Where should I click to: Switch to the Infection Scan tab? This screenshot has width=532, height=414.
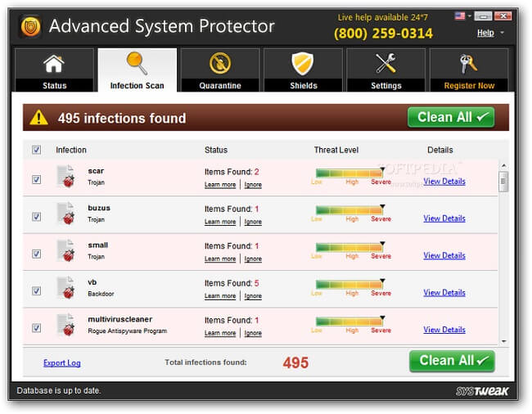(137, 70)
